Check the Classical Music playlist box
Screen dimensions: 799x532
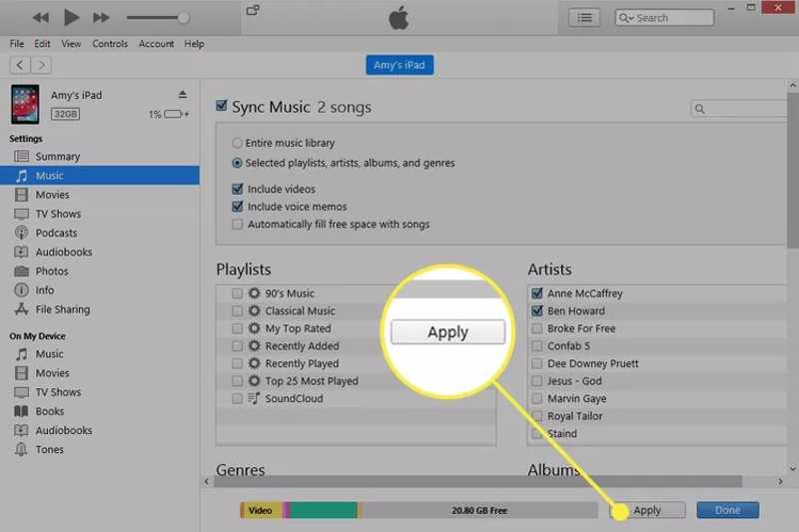tap(237, 311)
